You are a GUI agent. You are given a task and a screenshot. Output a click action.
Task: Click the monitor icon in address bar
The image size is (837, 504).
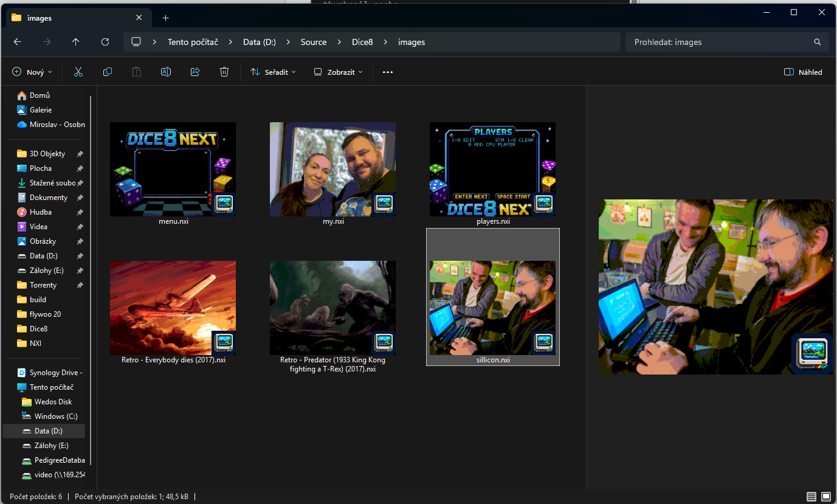coord(136,42)
